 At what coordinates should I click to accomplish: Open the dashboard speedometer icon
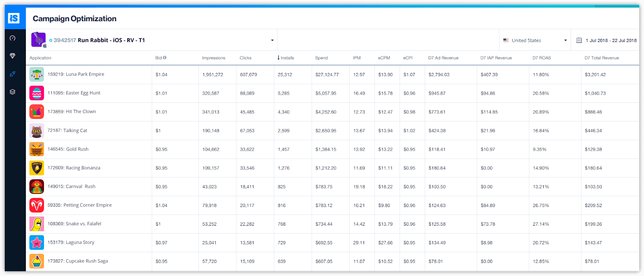(x=13, y=38)
